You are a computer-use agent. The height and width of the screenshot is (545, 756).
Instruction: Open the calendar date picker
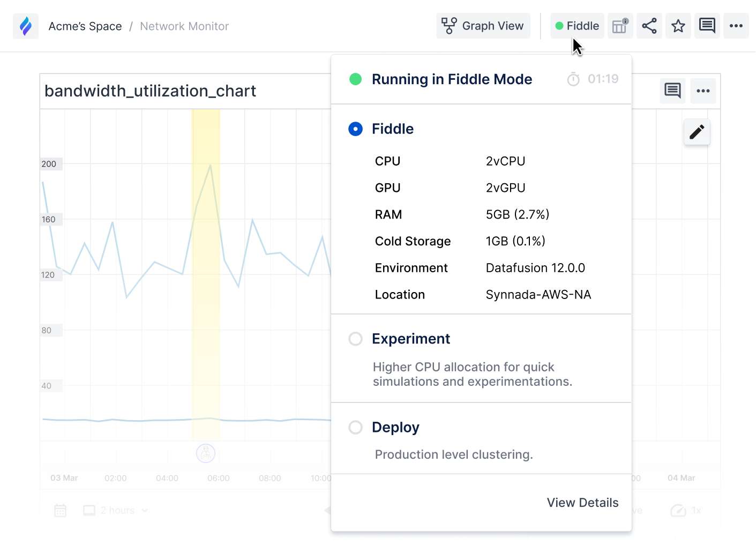click(60, 510)
